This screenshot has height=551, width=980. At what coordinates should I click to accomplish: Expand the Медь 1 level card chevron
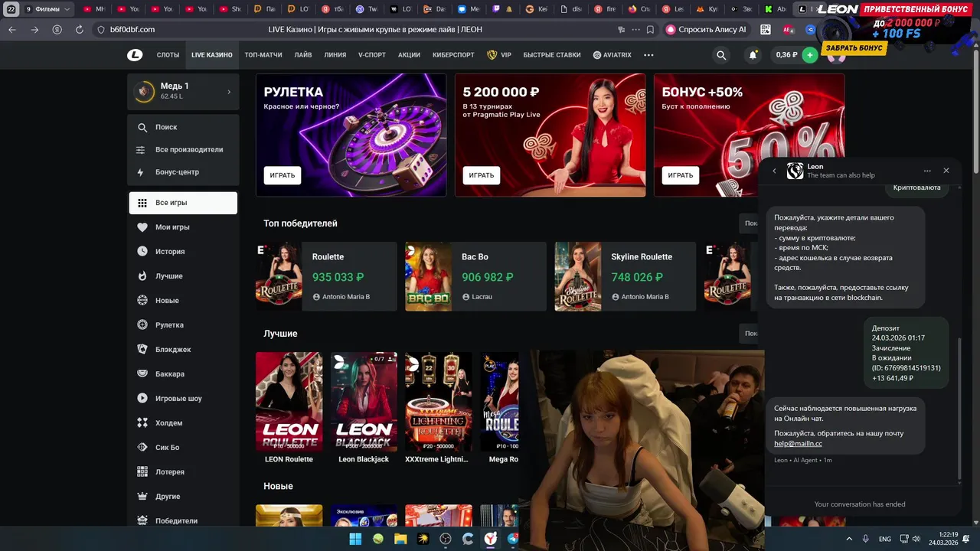click(229, 92)
